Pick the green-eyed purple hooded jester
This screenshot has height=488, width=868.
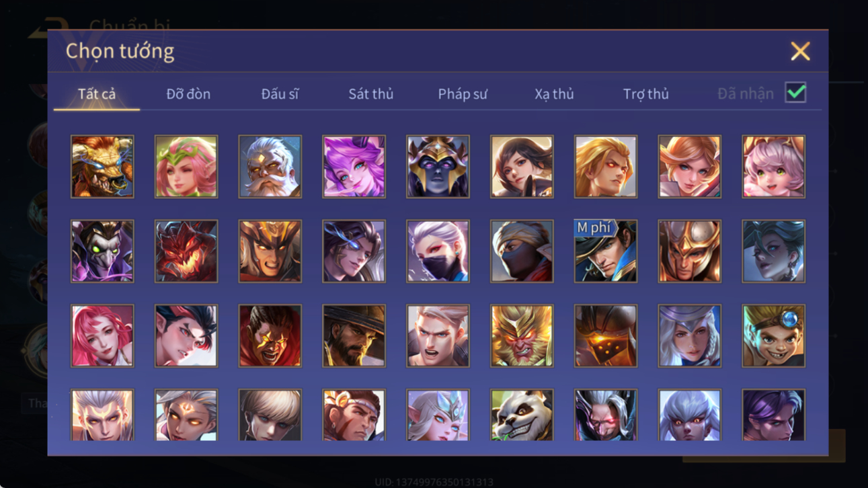102,251
